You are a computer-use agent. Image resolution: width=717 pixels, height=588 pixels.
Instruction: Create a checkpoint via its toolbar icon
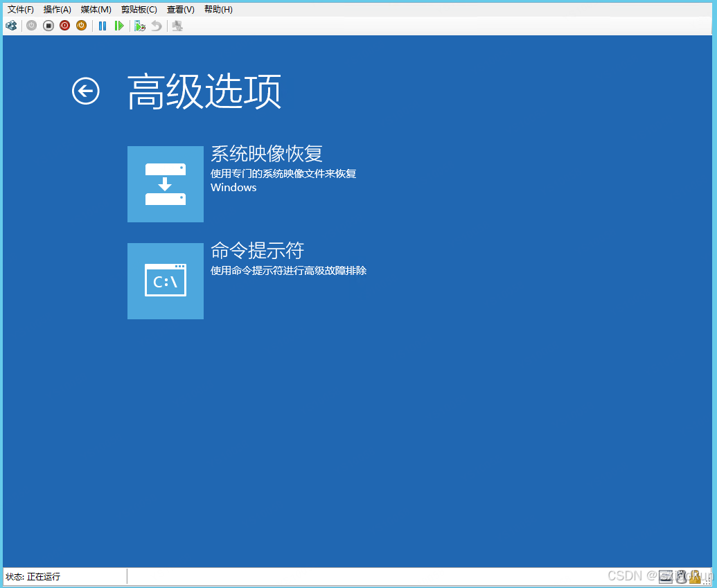[139, 26]
